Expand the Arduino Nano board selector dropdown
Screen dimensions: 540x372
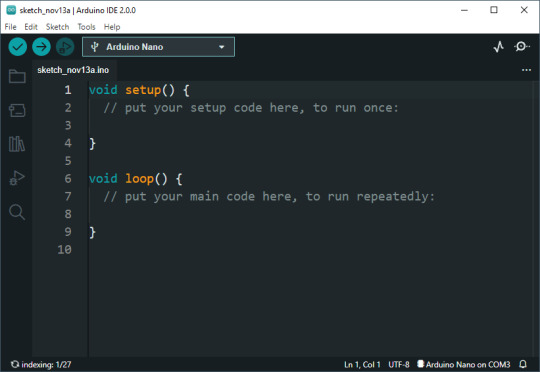coord(158,47)
